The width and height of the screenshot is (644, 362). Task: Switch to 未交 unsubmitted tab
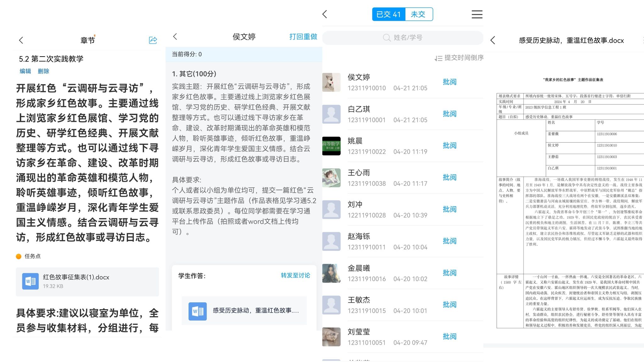[x=418, y=14]
